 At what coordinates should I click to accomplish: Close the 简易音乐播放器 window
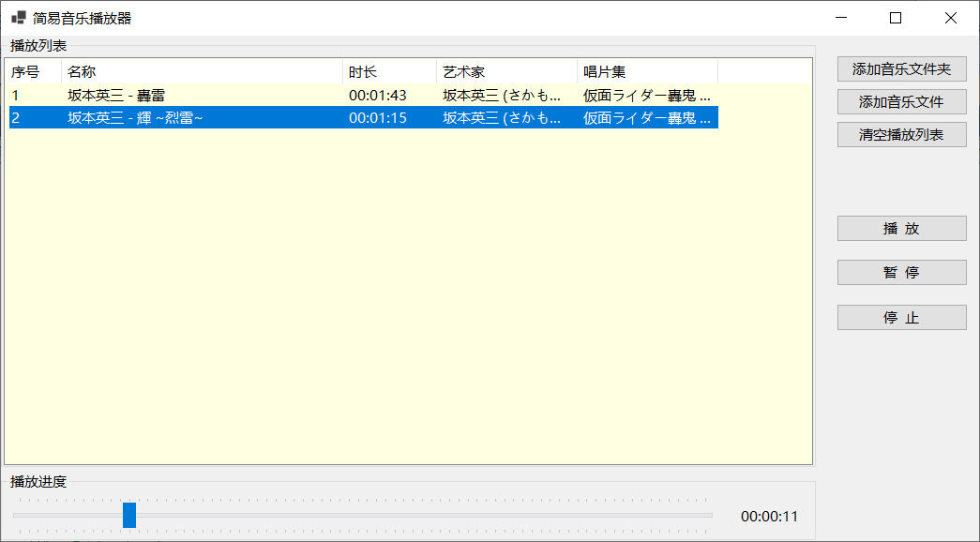tap(951, 18)
